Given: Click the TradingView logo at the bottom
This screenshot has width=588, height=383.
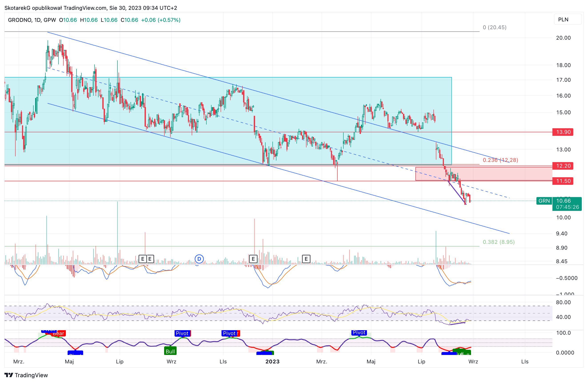Looking at the screenshot, I should click(x=26, y=375).
